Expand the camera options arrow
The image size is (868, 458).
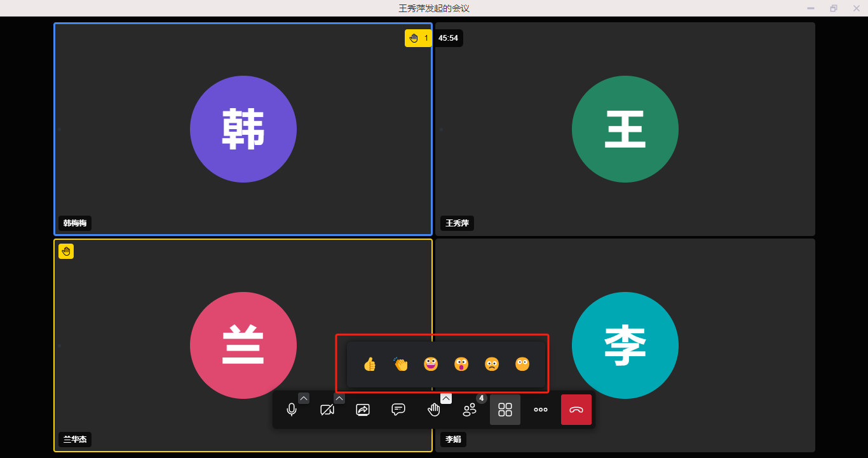[x=339, y=398]
